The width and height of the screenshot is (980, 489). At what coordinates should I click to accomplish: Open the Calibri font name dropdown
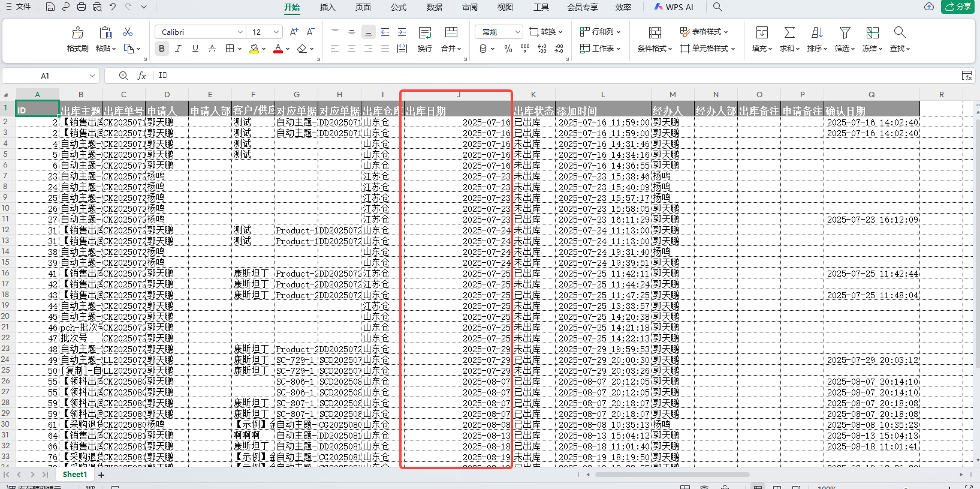[240, 32]
